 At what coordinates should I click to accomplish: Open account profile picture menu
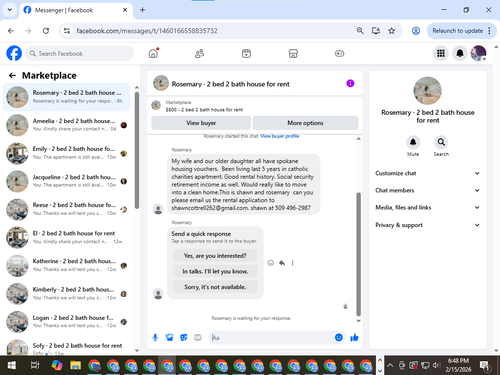click(x=478, y=53)
